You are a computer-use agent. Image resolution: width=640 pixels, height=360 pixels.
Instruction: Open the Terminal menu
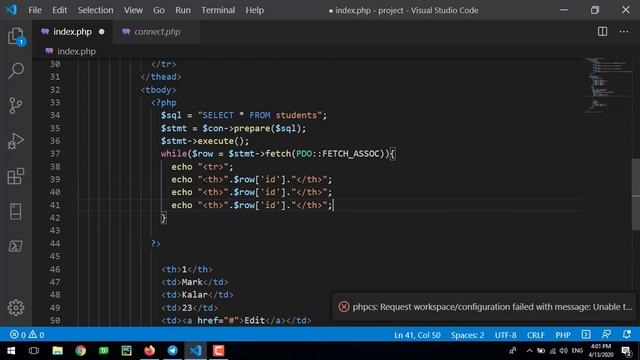point(218,10)
